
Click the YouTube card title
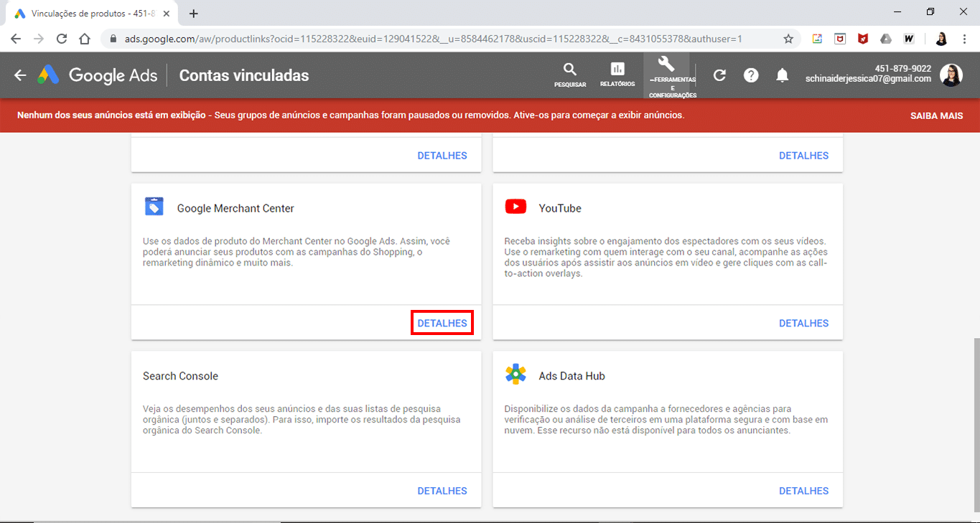[x=560, y=208]
